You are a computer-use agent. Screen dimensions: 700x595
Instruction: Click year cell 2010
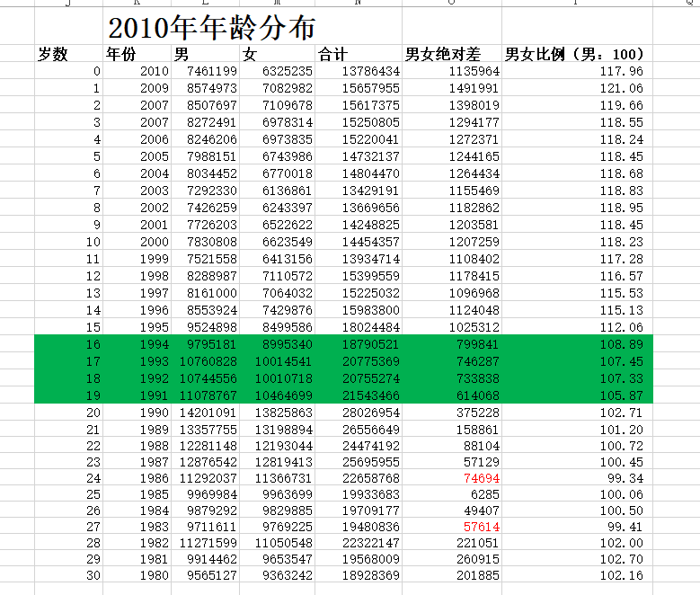[155, 71]
